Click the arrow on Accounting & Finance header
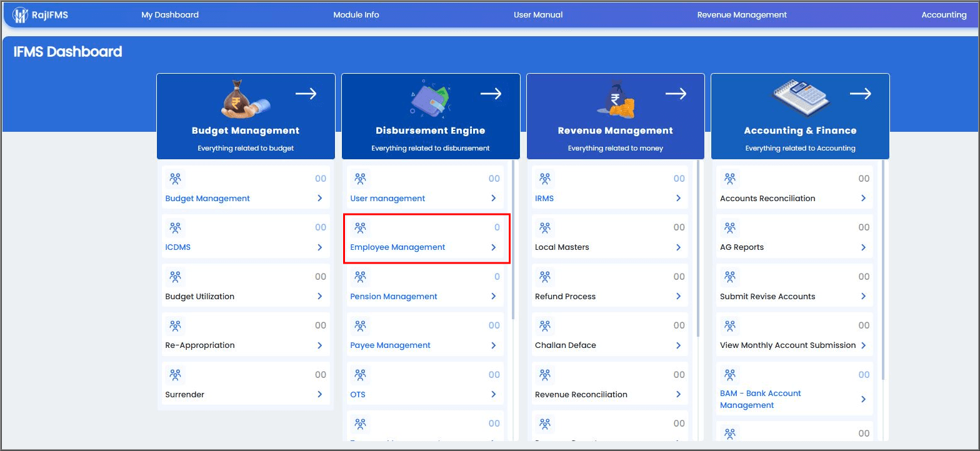Image resolution: width=980 pixels, height=451 pixels. (x=861, y=94)
